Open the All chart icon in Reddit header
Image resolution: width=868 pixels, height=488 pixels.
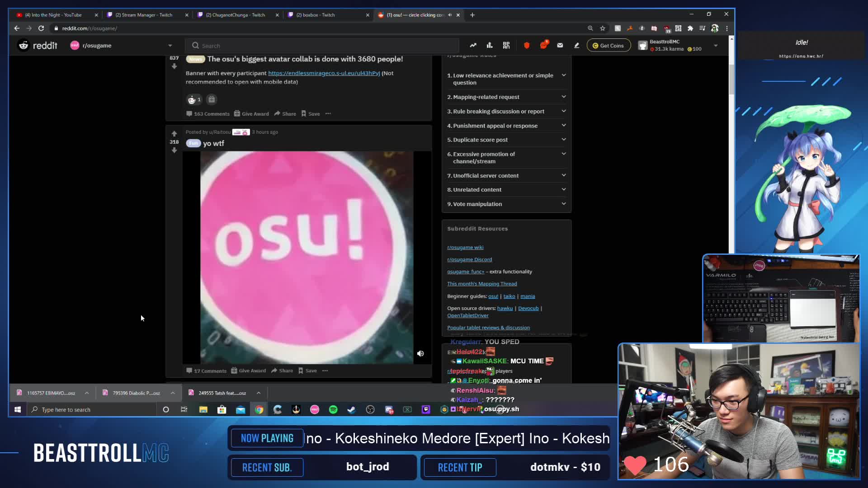pyautogui.click(x=490, y=45)
